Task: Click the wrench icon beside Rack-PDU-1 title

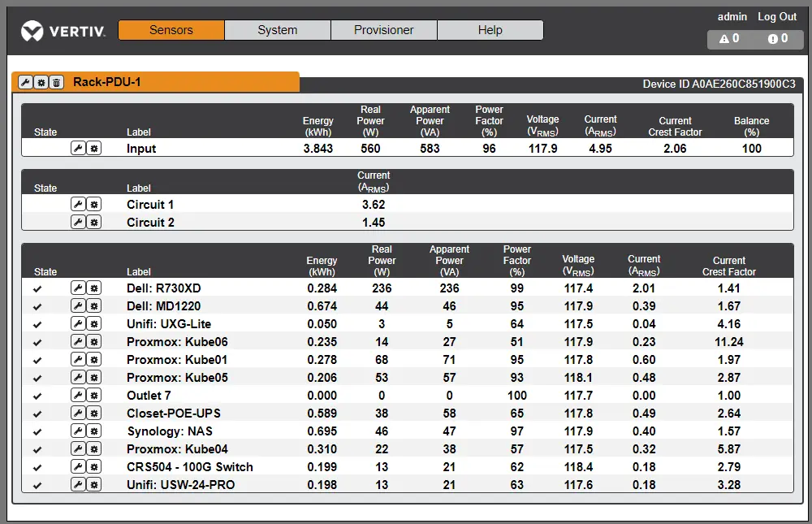Action: tap(25, 82)
